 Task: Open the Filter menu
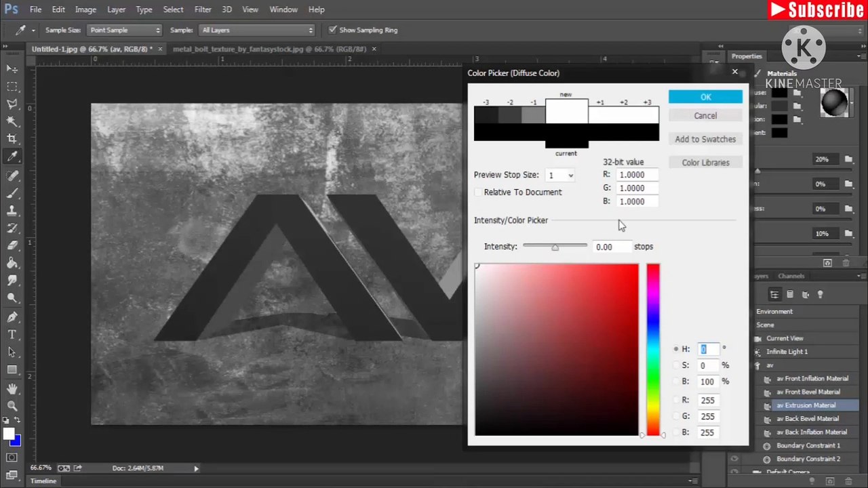[x=203, y=9]
